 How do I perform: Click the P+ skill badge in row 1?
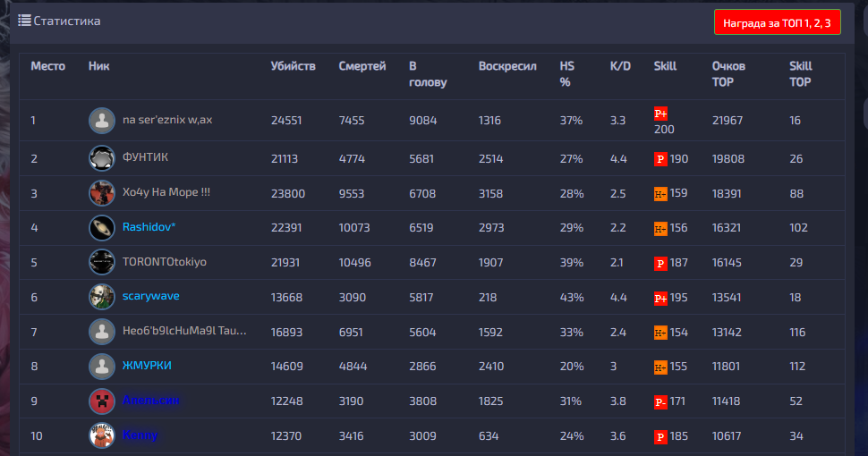[x=660, y=114]
